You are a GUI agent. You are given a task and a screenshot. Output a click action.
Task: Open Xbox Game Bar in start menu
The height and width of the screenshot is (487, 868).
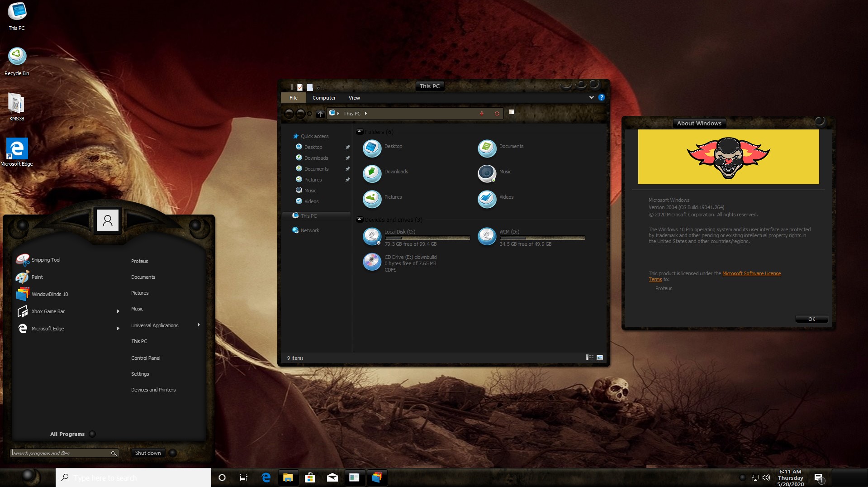pos(41,311)
